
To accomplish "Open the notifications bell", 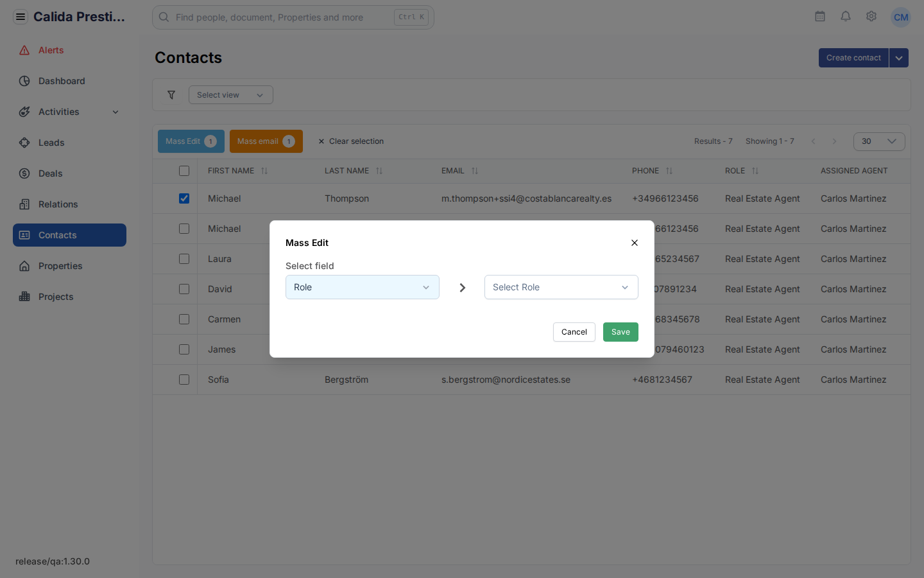I will [846, 17].
